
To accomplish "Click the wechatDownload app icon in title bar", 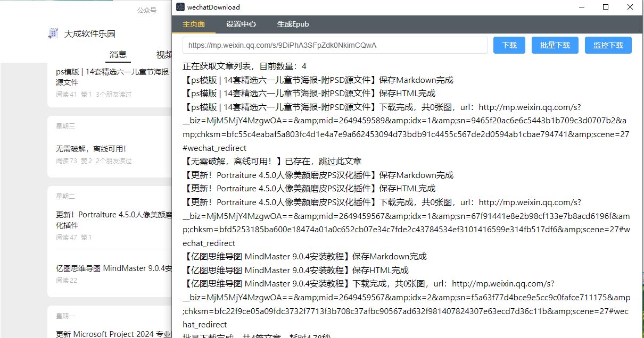I will (180, 7).
